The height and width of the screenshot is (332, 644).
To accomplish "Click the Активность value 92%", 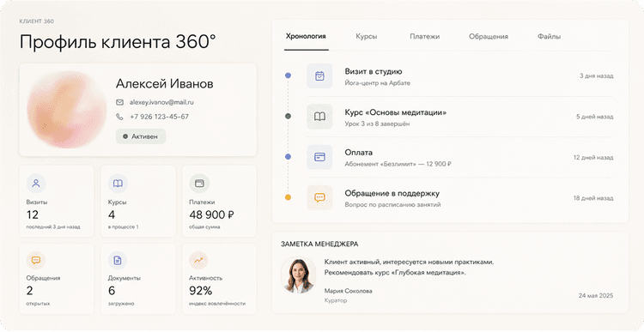I will click(200, 291).
